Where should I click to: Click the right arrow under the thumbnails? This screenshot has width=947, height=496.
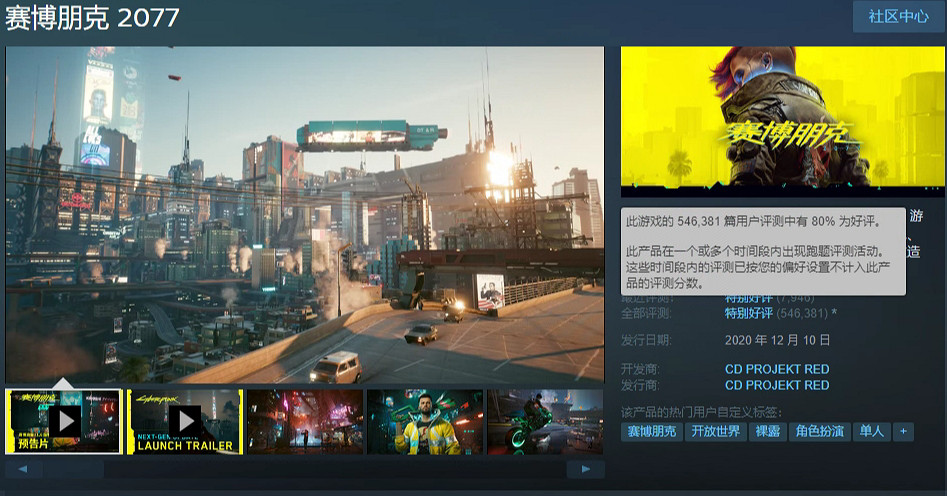click(585, 468)
